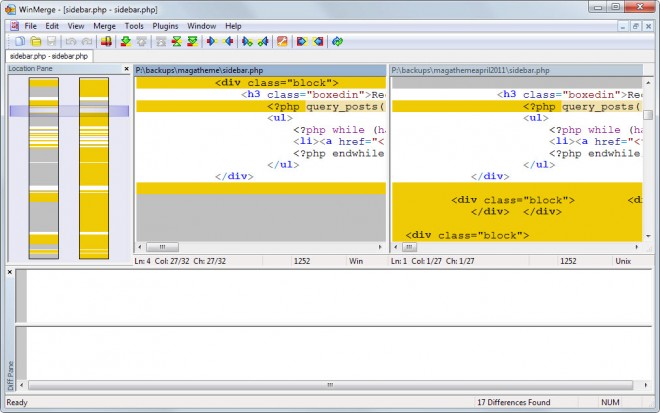Click the Diff Pane horizontal scrollbar

tap(330, 385)
